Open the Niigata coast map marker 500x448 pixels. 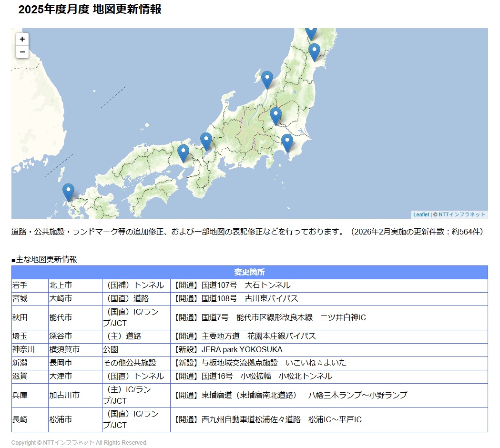click(x=267, y=79)
